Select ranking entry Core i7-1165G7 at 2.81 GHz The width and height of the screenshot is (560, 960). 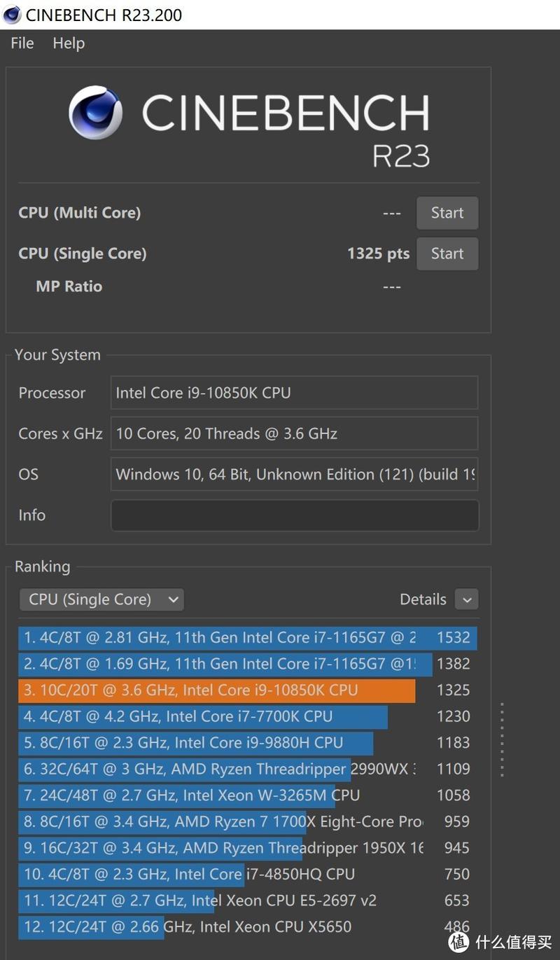pos(248,637)
